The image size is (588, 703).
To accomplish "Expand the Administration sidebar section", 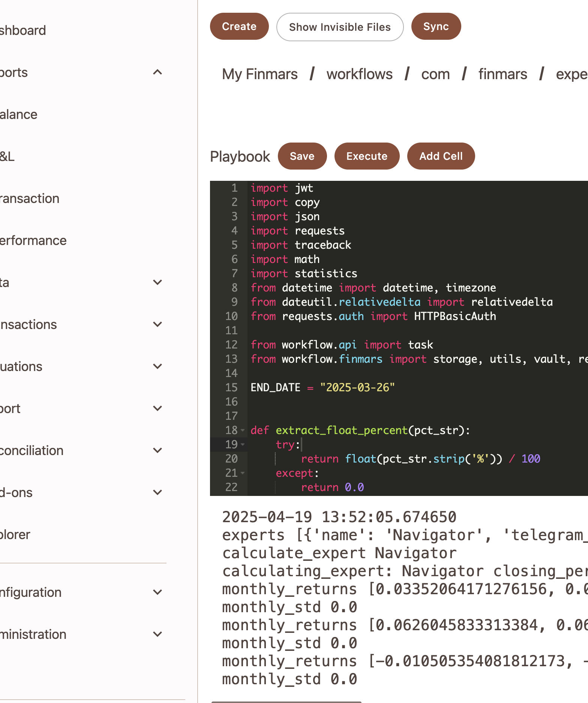I will (x=157, y=634).
